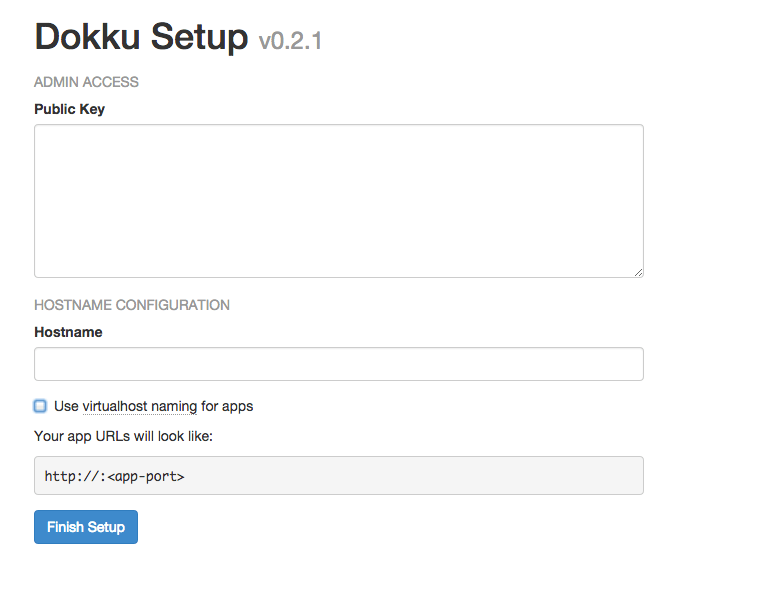This screenshot has width=760, height=593.
Task: Click the 'Your app URLs will look like:' text
Action: click(x=123, y=436)
